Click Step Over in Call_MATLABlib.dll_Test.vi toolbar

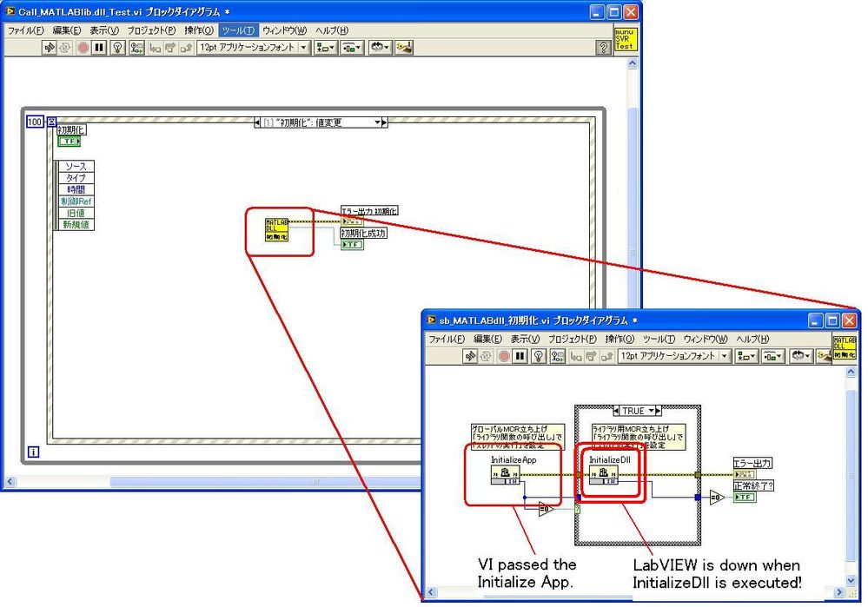click(170, 48)
